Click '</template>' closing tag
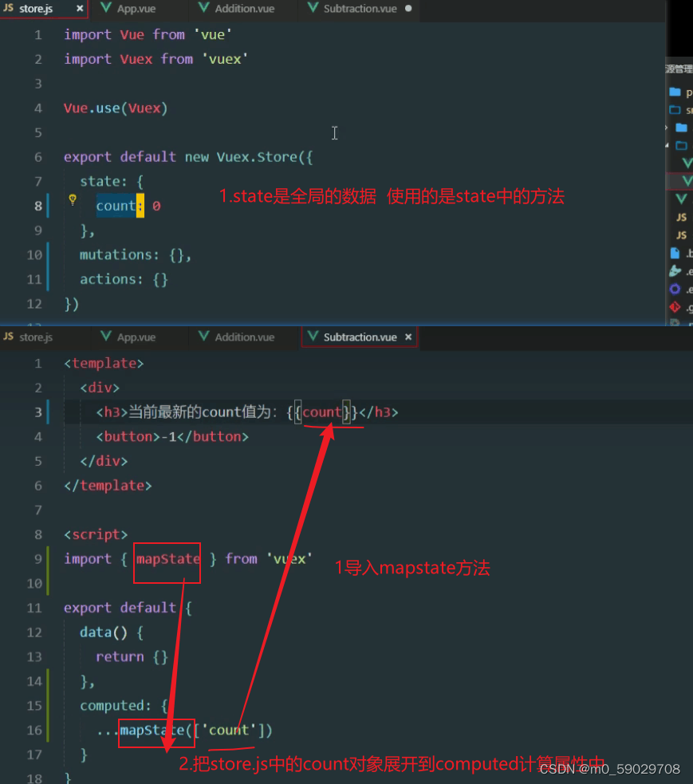 pyautogui.click(x=108, y=486)
